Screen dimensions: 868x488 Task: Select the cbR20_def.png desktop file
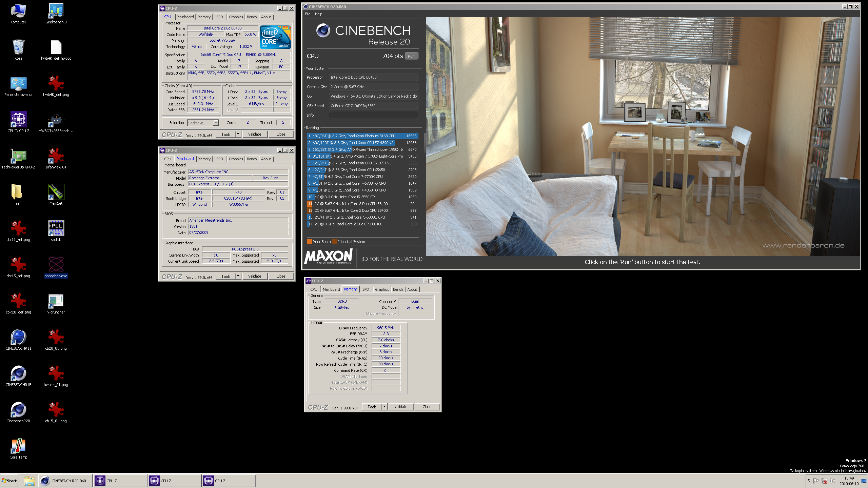18,304
